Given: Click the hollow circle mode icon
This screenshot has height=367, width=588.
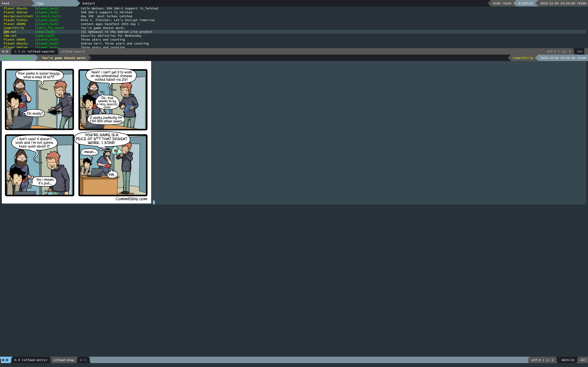Looking at the screenshot, I should [85, 360].
